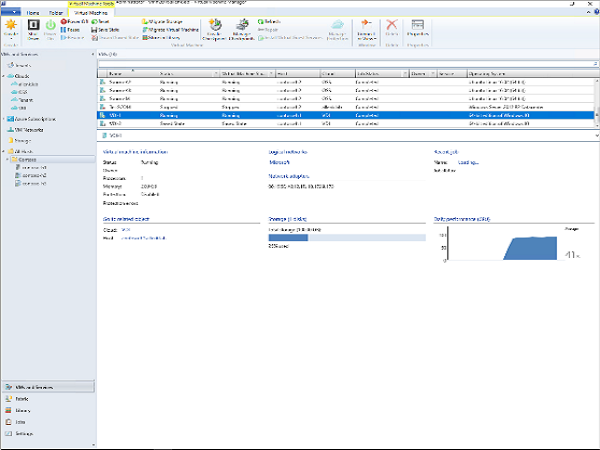Collapse the All Hosts tree node

click(4, 150)
